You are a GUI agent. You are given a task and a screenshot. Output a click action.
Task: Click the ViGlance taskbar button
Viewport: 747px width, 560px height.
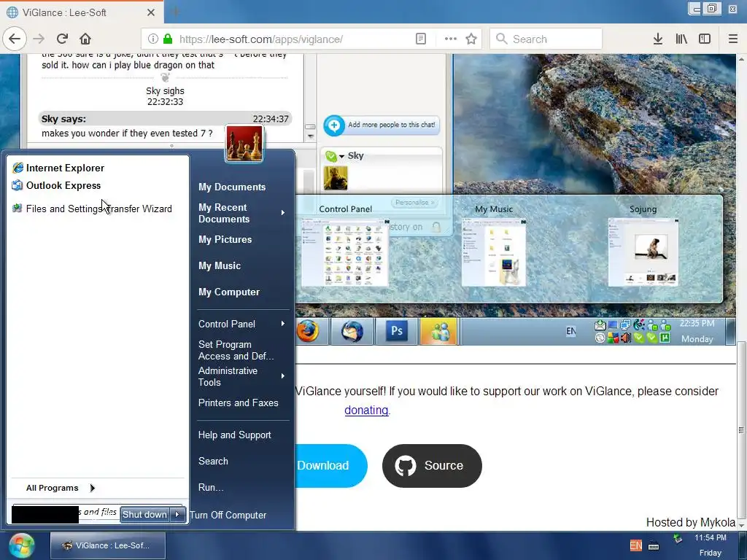coord(108,545)
